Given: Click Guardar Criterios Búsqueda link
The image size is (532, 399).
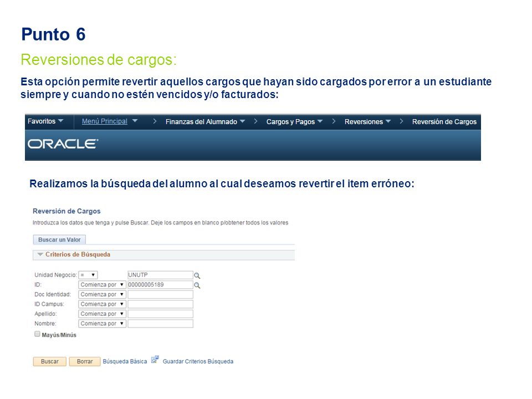Looking at the screenshot, I should tap(198, 361).
